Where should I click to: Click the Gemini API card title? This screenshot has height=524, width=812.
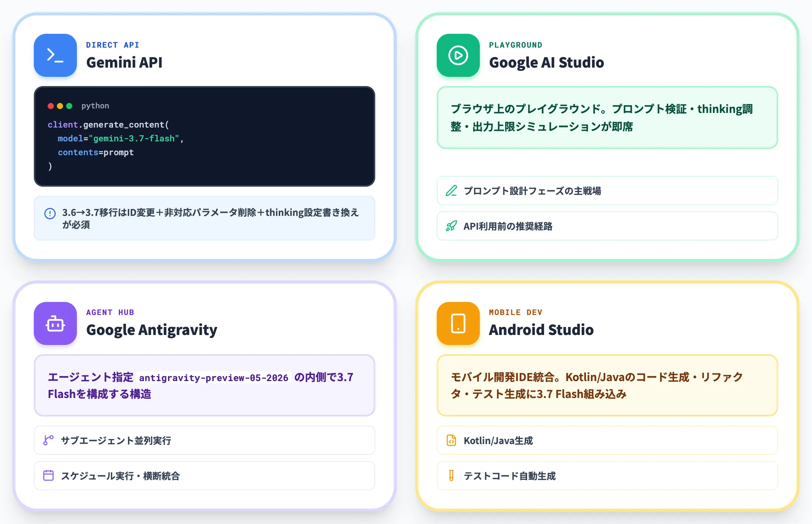click(124, 62)
